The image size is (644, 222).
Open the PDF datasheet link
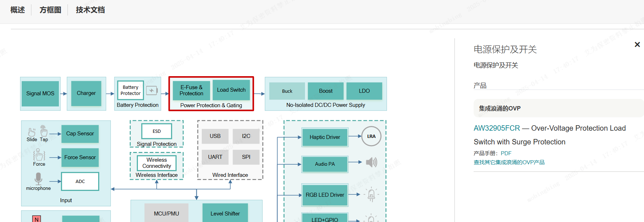506,153
